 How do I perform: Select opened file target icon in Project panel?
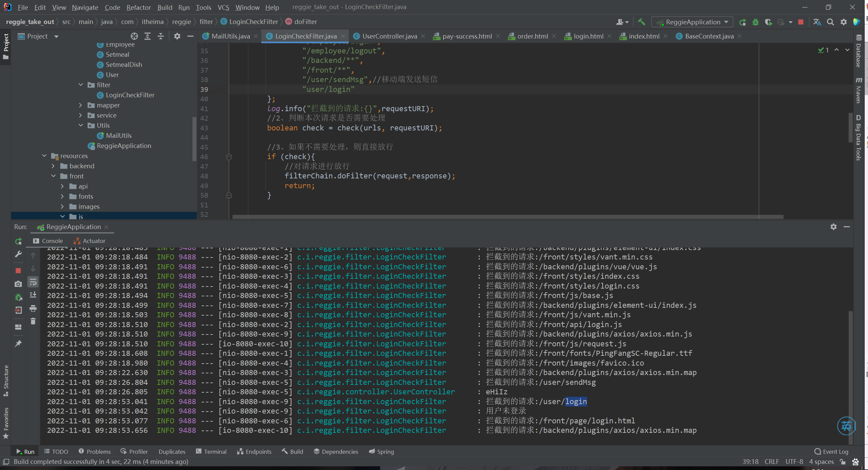tap(134, 36)
